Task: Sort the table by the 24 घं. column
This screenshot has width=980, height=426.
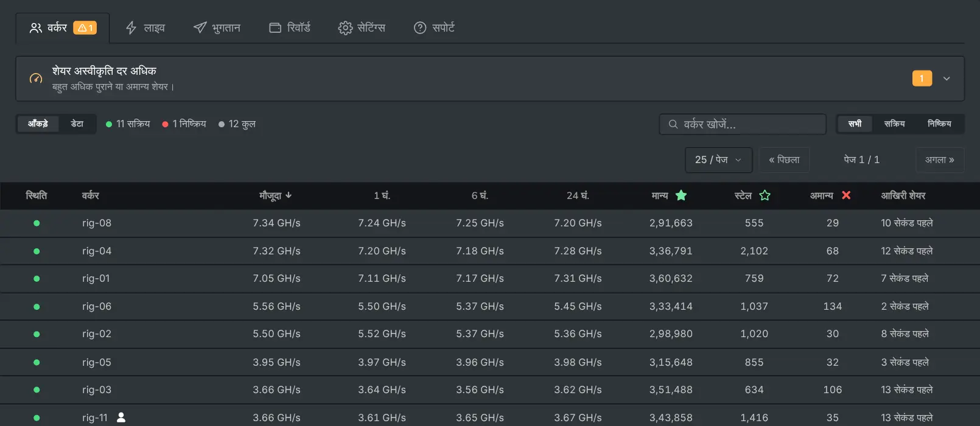Action: coord(578,195)
